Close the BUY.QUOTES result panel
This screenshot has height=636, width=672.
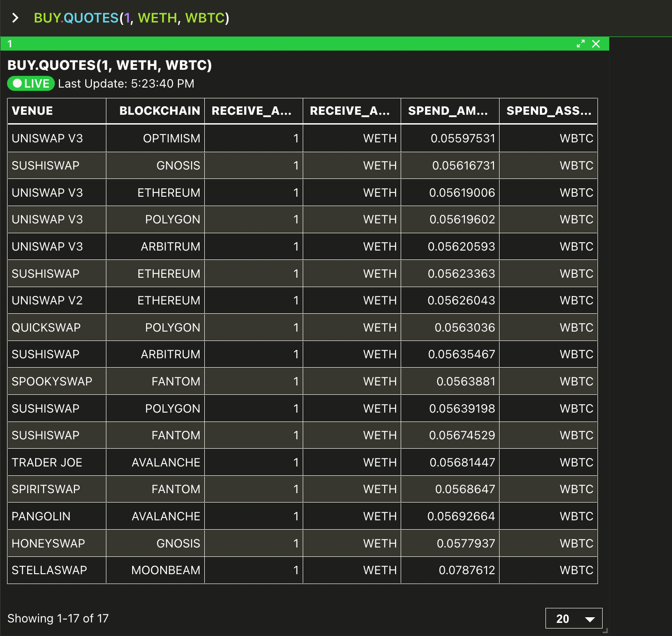pos(596,44)
